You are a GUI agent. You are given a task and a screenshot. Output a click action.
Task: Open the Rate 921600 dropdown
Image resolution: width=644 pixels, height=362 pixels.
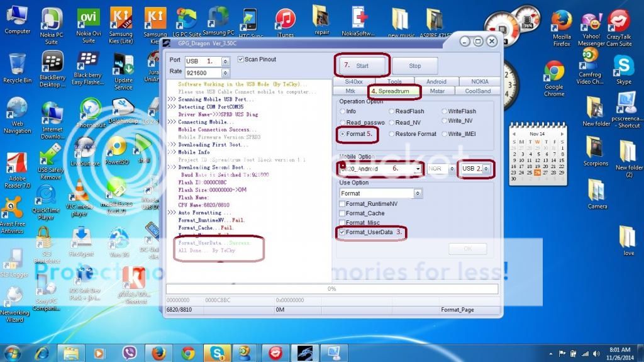click(x=226, y=72)
